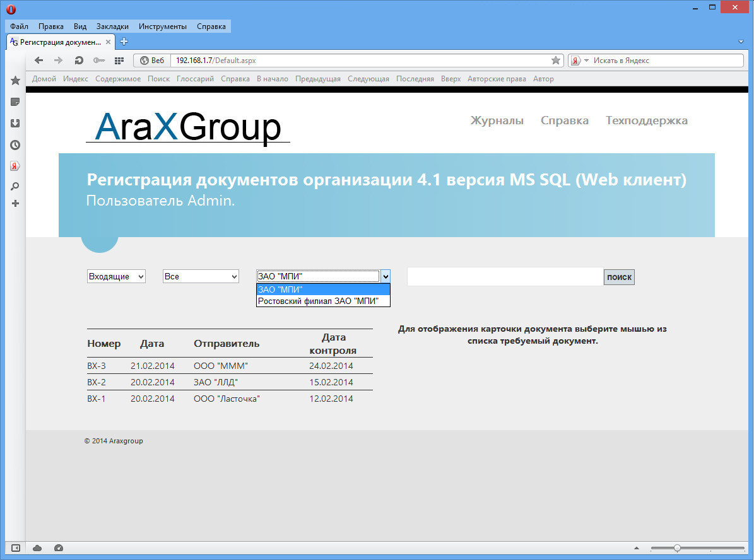Open the History clock panel in sidebar

(x=15, y=144)
